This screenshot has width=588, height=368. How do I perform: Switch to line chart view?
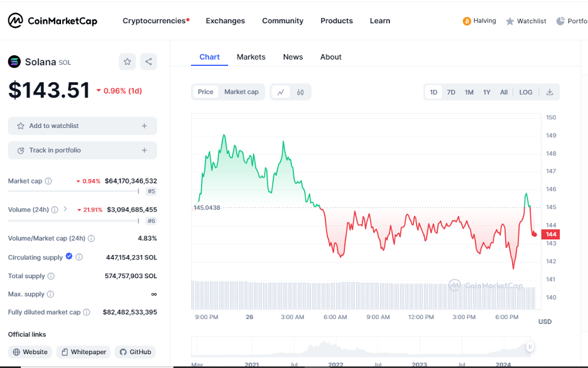pyautogui.click(x=281, y=92)
